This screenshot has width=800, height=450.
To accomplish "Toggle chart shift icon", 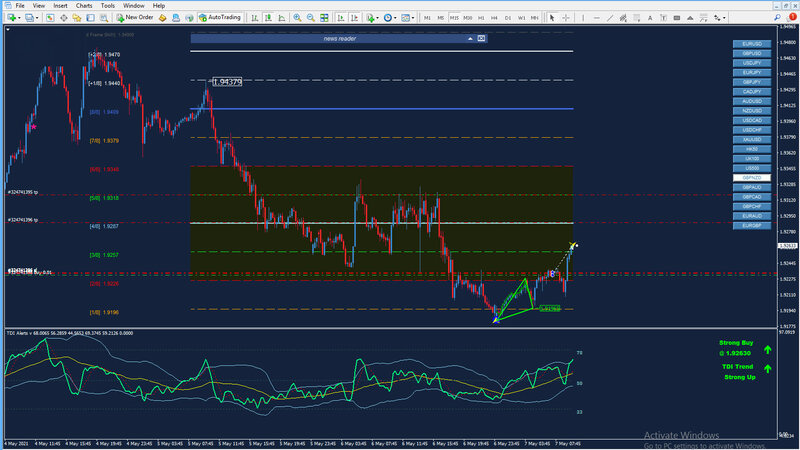I will click(x=354, y=18).
